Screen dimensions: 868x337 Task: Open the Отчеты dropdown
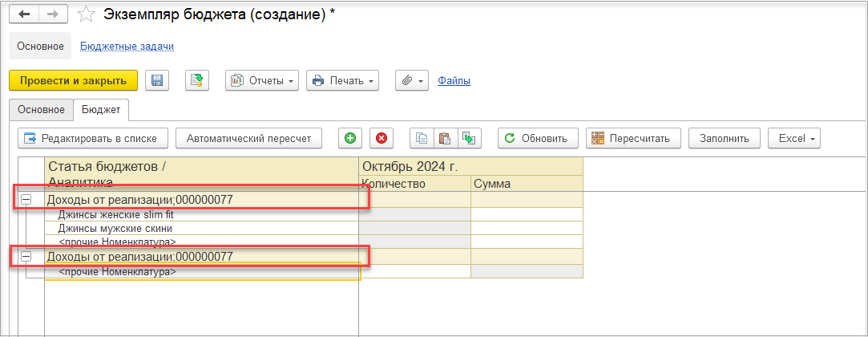coord(262,80)
